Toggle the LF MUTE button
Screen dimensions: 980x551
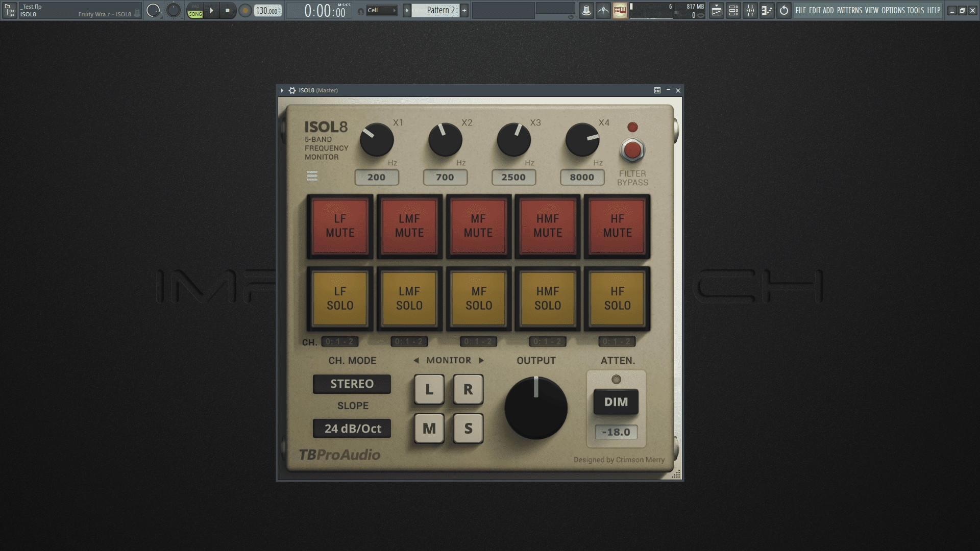(x=340, y=226)
